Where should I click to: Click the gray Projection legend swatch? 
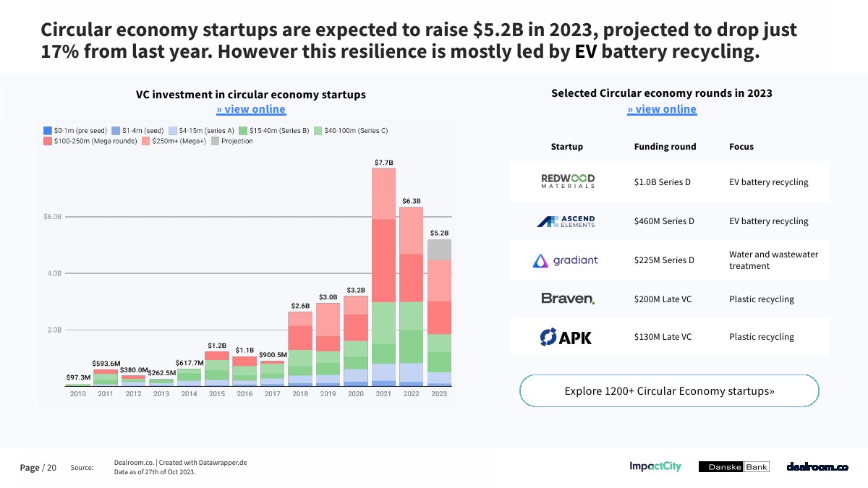point(215,141)
